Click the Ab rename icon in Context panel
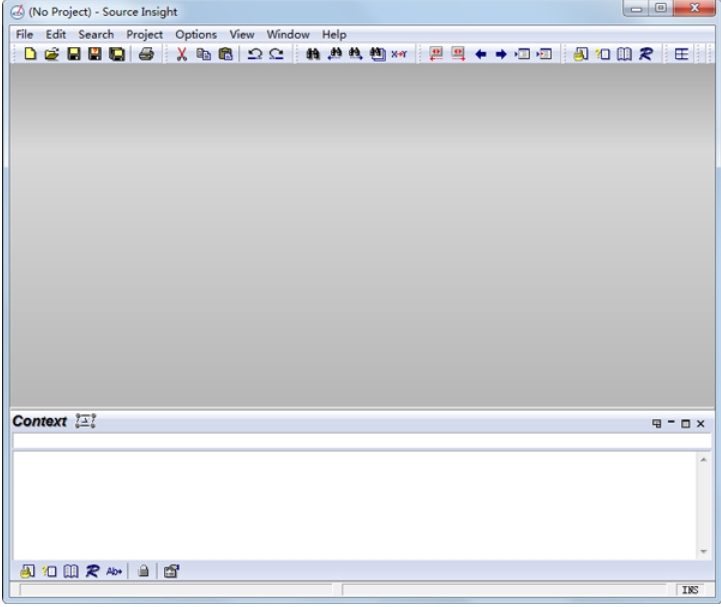Viewport: 721px width, 607px height. (114, 571)
